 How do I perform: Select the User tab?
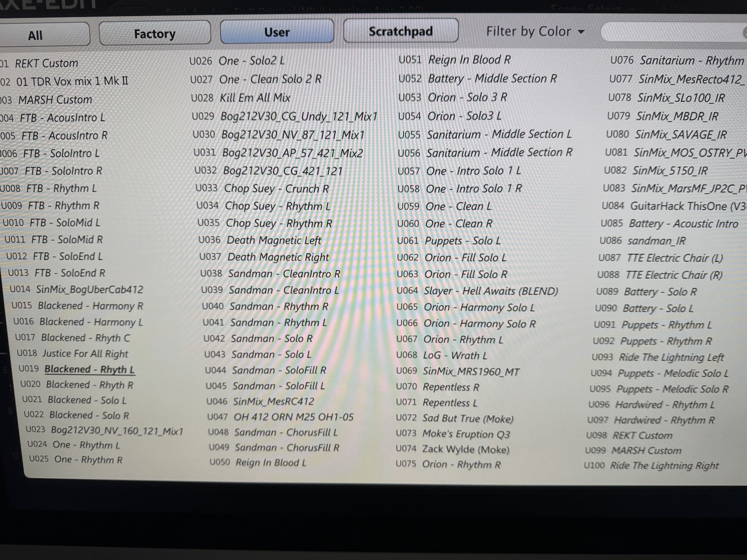click(277, 32)
